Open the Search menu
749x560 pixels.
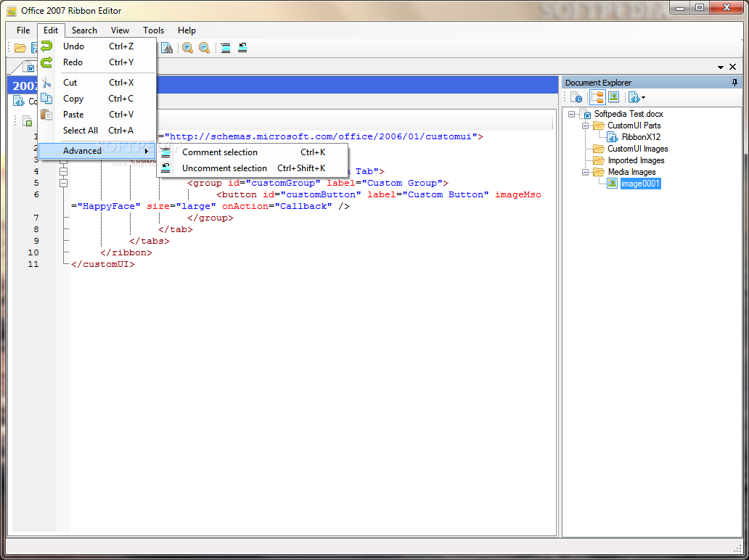click(84, 30)
